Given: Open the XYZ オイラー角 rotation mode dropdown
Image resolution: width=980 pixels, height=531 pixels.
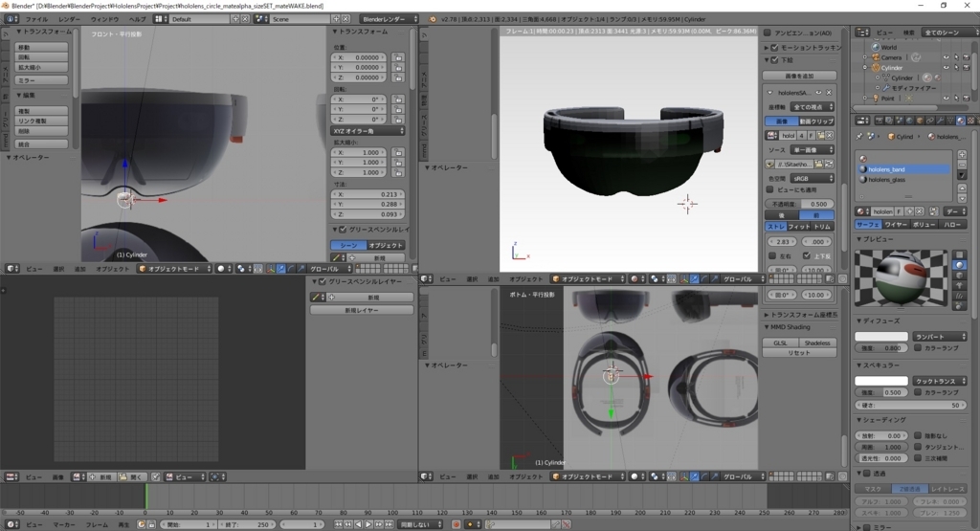Looking at the screenshot, I should 368,130.
